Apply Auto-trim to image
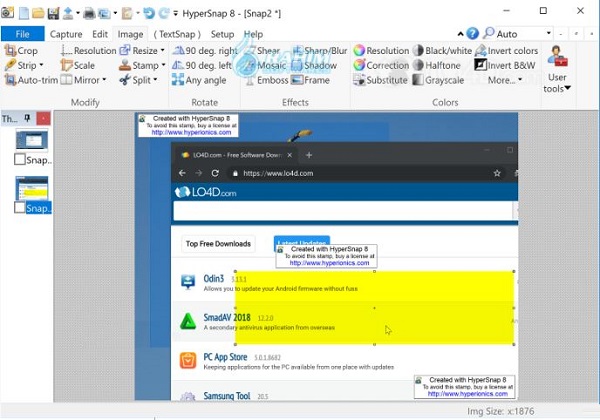The width and height of the screenshot is (600, 420). point(31,80)
